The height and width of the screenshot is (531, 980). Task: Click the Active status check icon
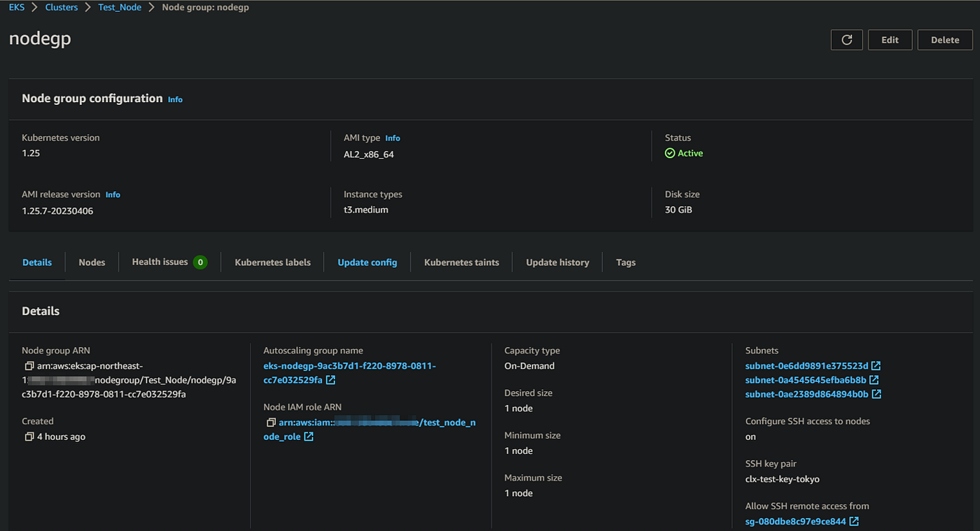[x=670, y=153]
